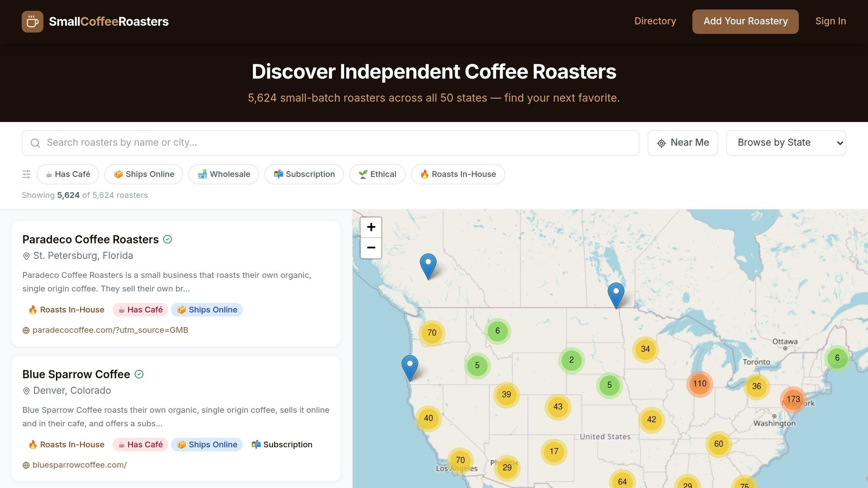Click the map cluster near Los Angeles

[x=460, y=460]
